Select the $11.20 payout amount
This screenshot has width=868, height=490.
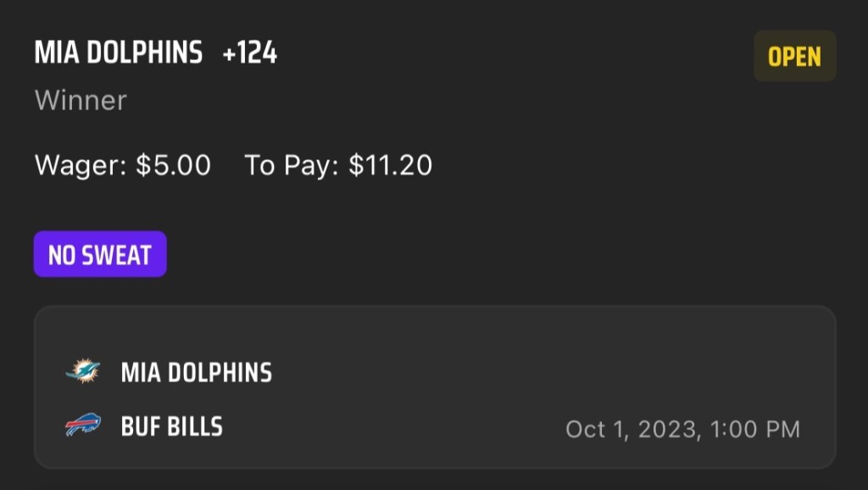390,164
